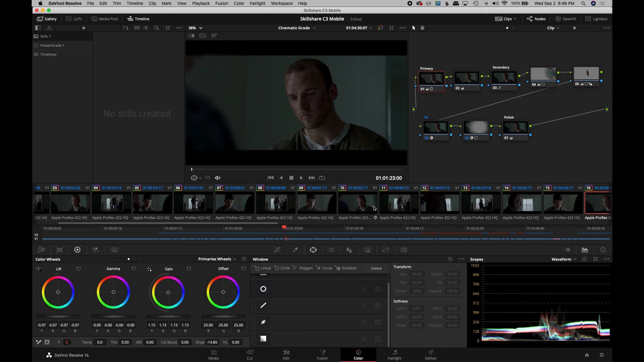Open Scopes panel options menu

(606, 259)
